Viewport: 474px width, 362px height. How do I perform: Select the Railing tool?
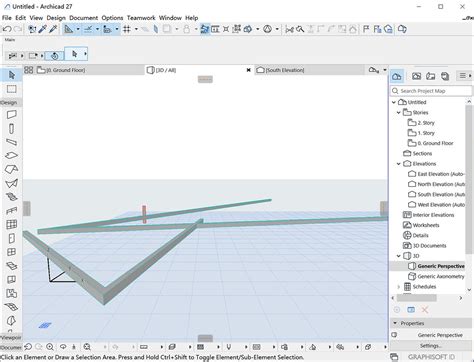point(11,211)
